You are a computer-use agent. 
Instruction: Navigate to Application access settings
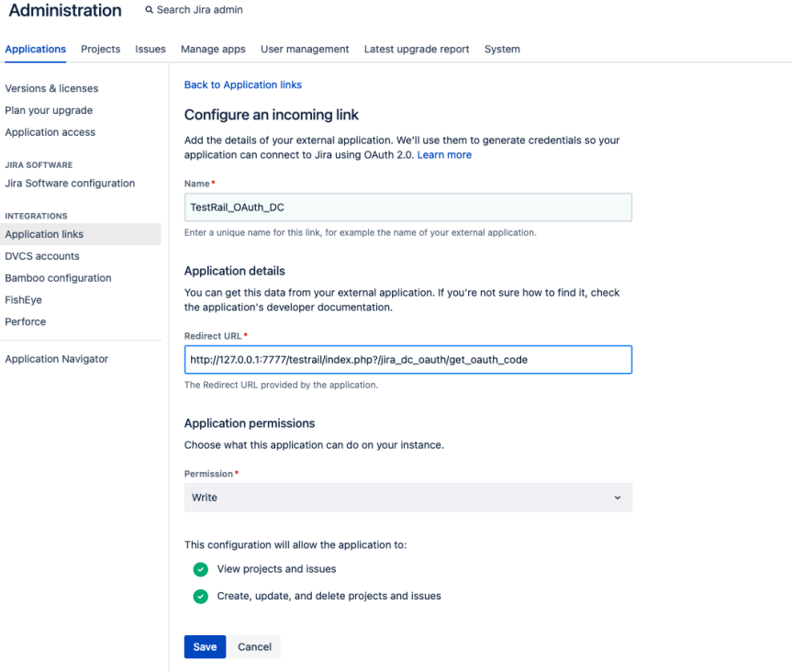click(x=50, y=131)
